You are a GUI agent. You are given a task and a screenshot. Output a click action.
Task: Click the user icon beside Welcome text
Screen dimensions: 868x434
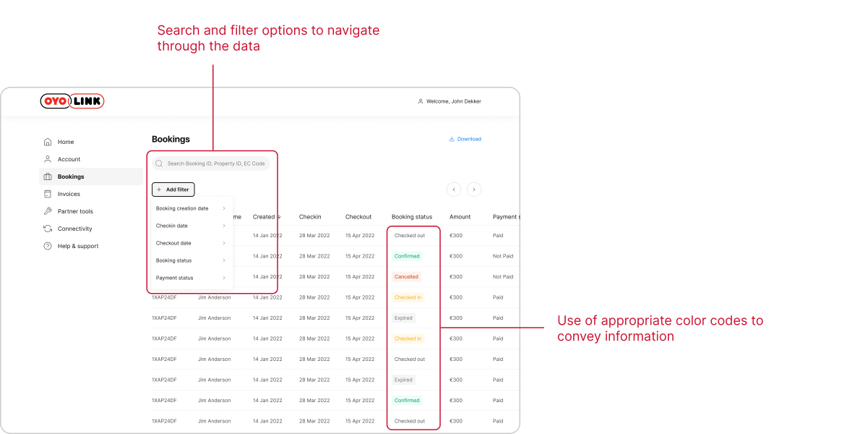point(421,101)
